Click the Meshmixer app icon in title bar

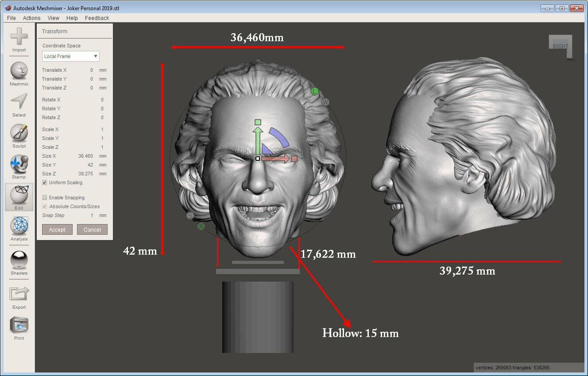8,8
